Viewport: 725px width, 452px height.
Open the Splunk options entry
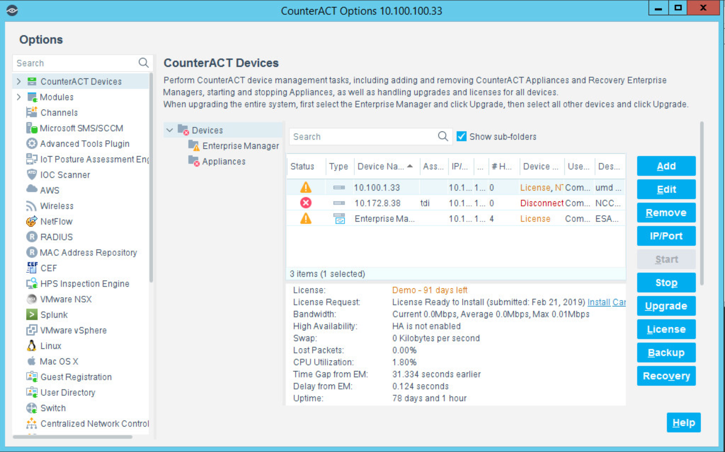(54, 315)
